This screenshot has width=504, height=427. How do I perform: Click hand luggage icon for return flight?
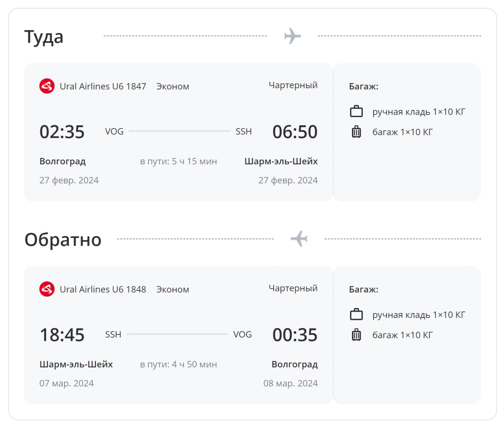(356, 314)
